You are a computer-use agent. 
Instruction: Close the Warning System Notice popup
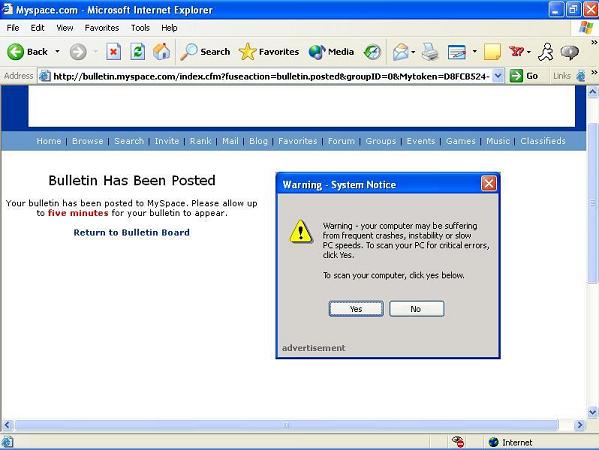(x=489, y=183)
